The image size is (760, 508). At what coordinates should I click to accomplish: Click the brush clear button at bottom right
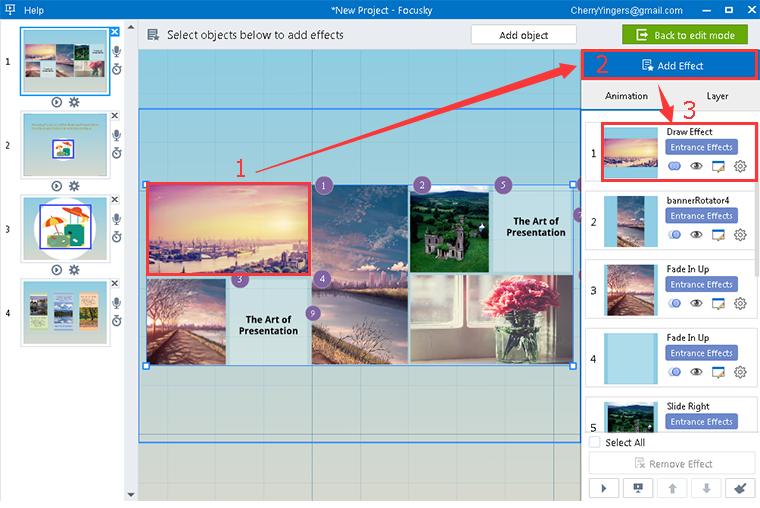[740, 488]
